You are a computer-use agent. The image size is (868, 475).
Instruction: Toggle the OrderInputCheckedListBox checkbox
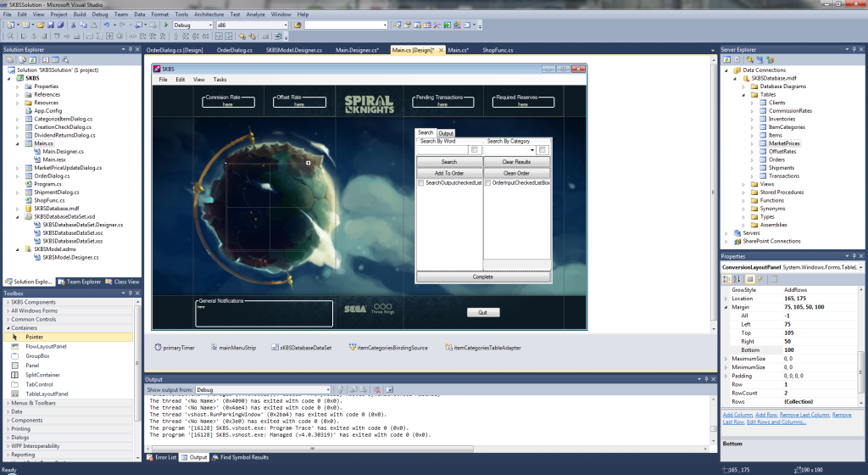pyautogui.click(x=488, y=183)
